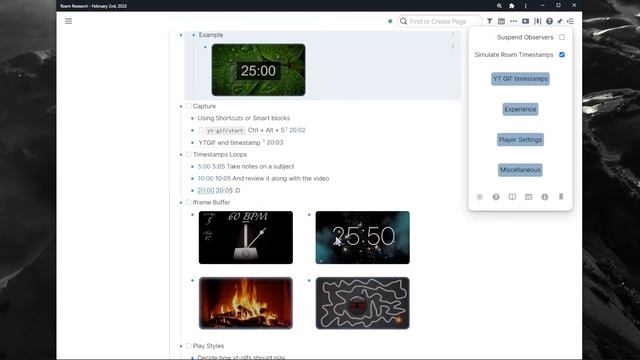
Task: Toggle the right sidebar list icon
Action: [571, 21]
